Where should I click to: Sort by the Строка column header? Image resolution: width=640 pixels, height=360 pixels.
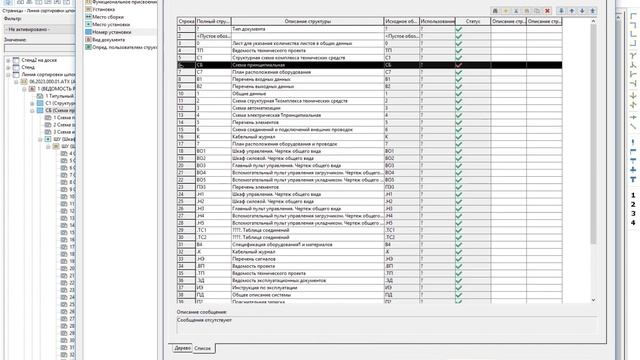pyautogui.click(x=186, y=21)
